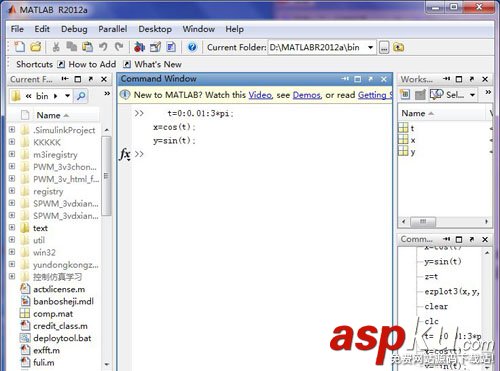The image size is (500, 371).
Task: Click the Paste clipboard icon
Action: click(87, 47)
